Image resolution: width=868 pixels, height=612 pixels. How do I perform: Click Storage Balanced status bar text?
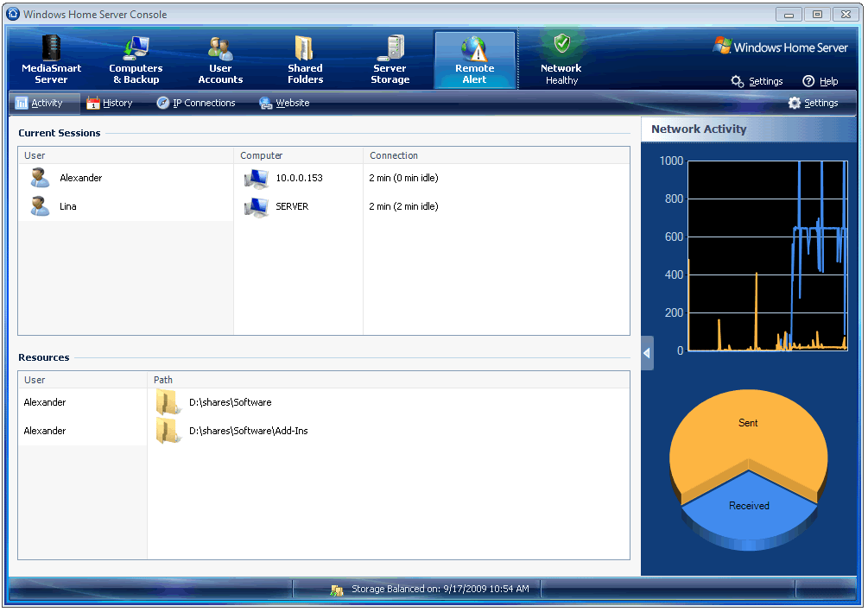[440, 590]
